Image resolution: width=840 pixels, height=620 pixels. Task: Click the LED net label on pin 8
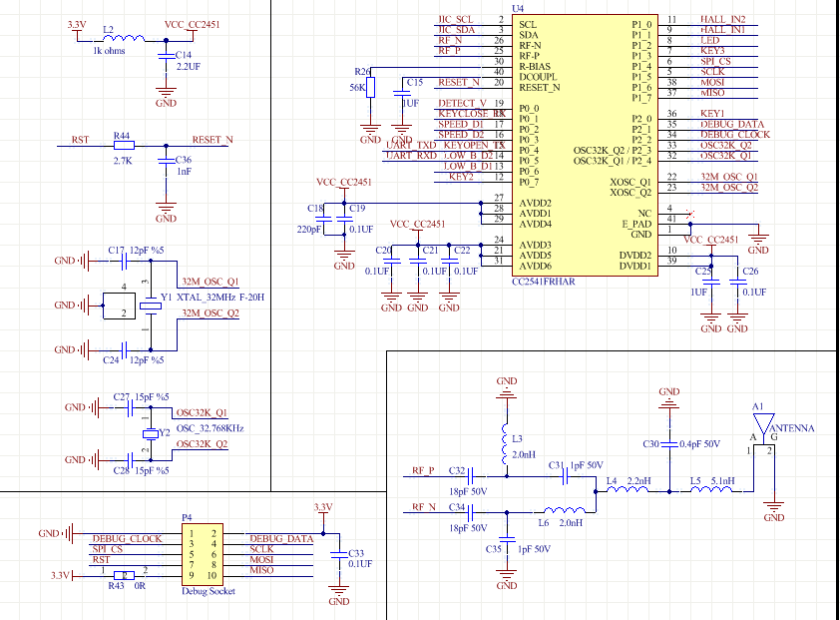tap(710, 40)
